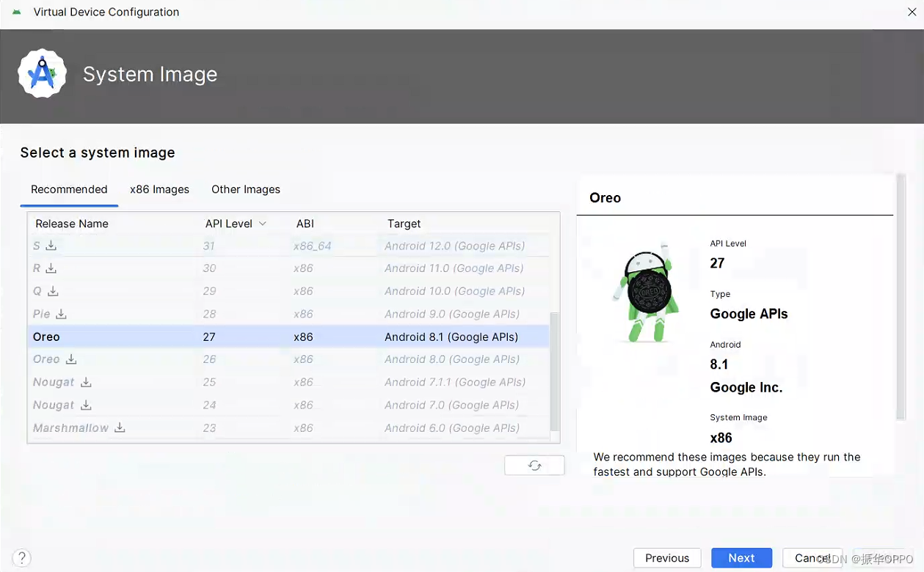The width and height of the screenshot is (924, 572).
Task: Download the Q system image
Action: point(53,291)
